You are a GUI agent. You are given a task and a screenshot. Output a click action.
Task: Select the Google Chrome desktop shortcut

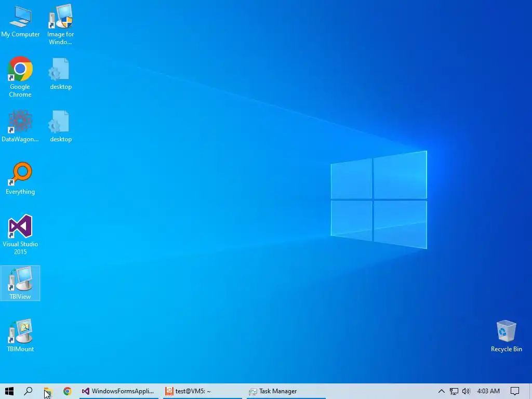coord(20,77)
